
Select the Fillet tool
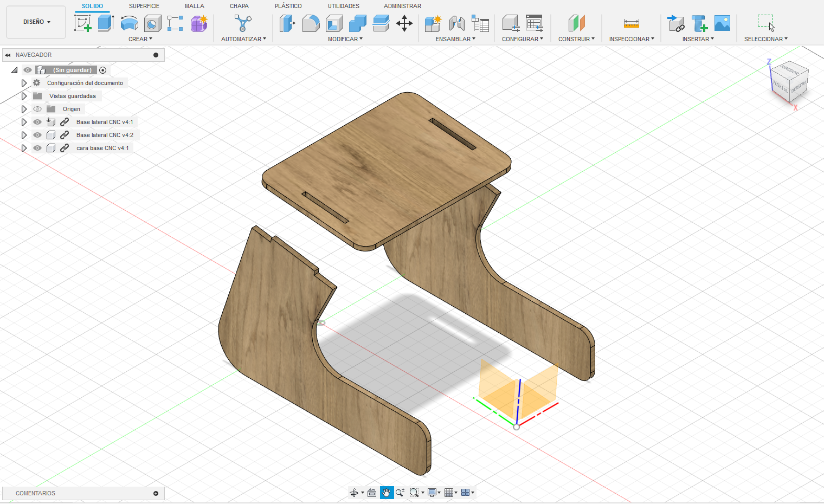[311, 23]
